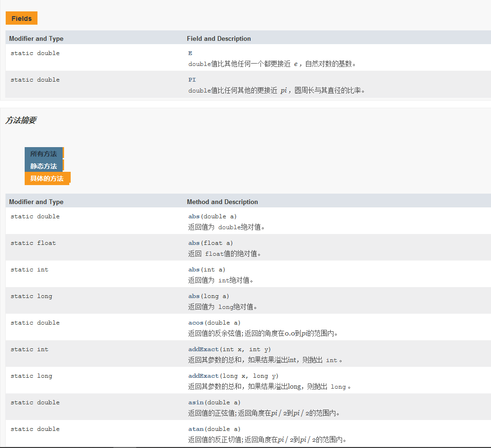Screen dimensions: 491x448
Task: Open the acos method link
Action: click(196, 323)
